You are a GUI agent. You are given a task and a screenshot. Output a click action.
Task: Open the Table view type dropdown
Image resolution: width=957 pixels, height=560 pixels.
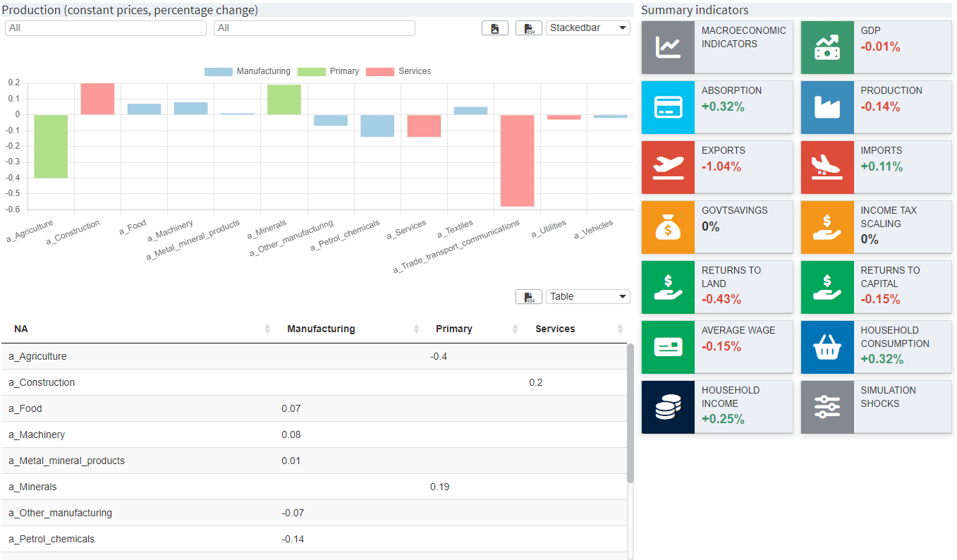[587, 297]
